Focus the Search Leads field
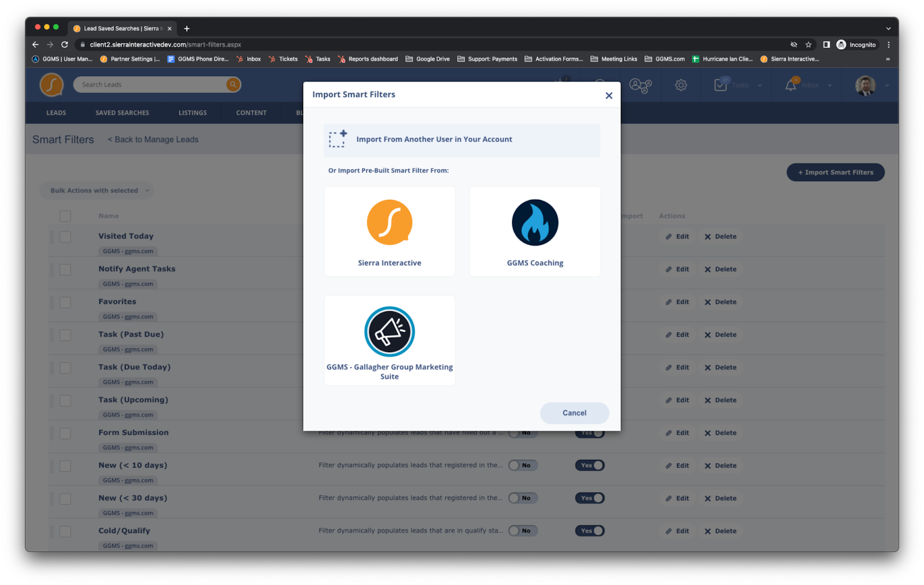This screenshot has height=585, width=924. pyautogui.click(x=150, y=84)
